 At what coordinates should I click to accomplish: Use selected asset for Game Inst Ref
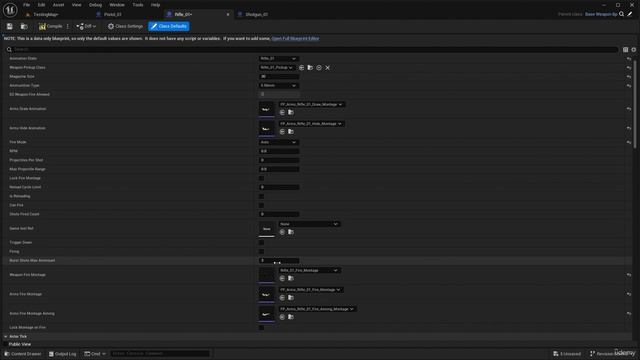point(282,232)
